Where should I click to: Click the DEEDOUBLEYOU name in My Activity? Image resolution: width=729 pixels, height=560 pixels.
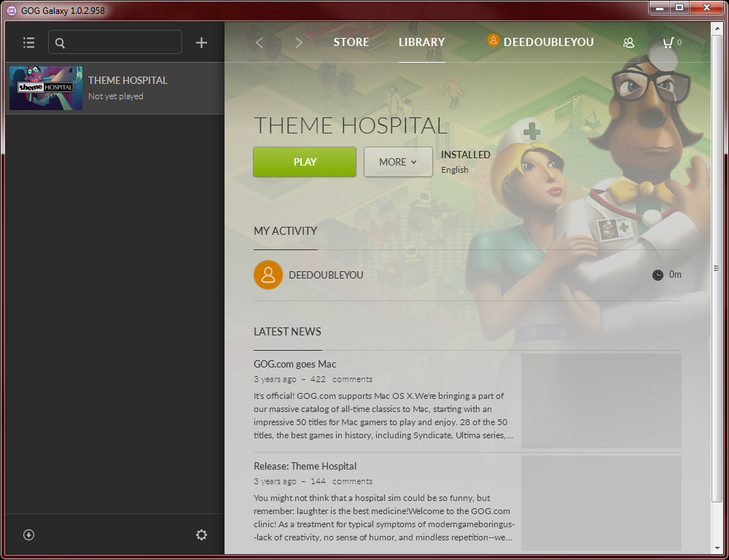click(x=326, y=275)
